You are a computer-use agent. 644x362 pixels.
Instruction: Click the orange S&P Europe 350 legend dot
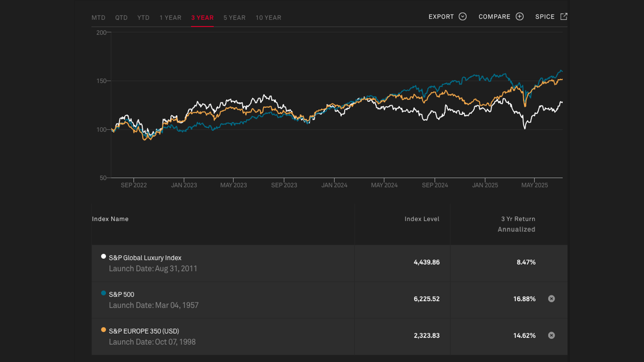point(103,330)
